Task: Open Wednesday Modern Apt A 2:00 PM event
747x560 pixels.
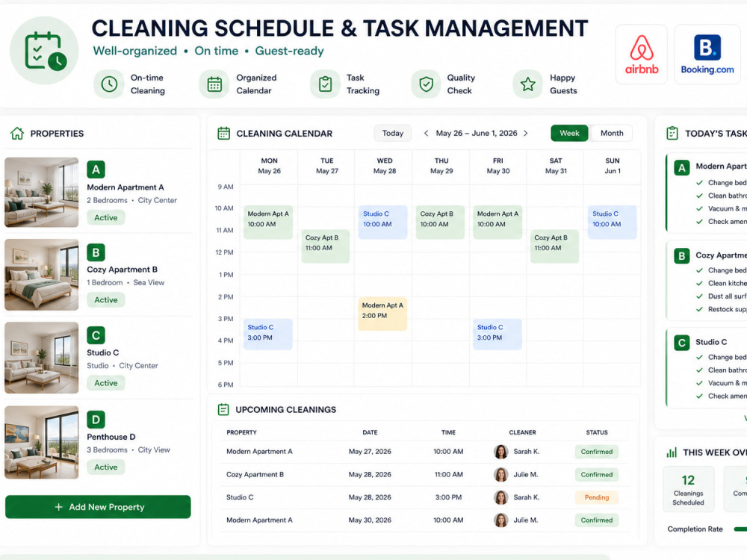Action: (382, 314)
